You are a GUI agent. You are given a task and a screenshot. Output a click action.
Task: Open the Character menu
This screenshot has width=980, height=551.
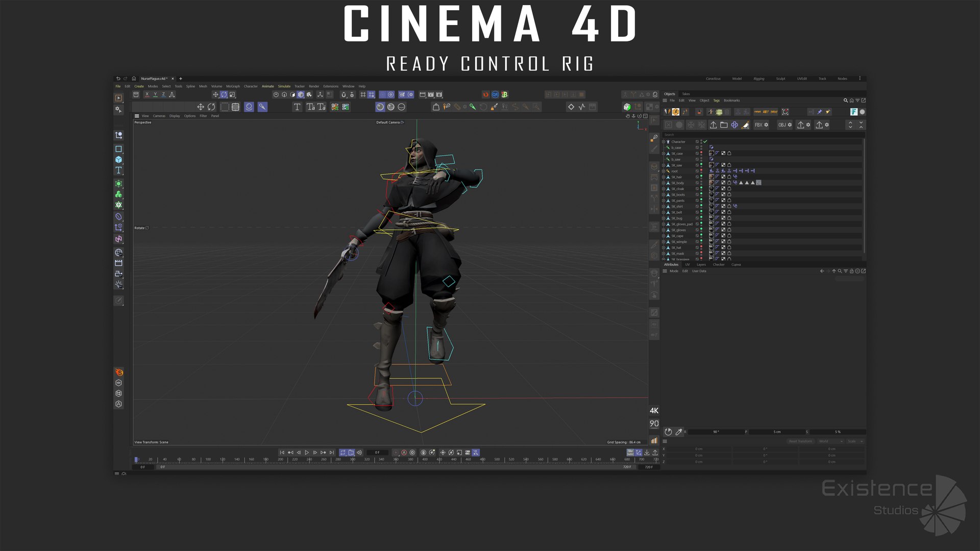[x=251, y=86]
